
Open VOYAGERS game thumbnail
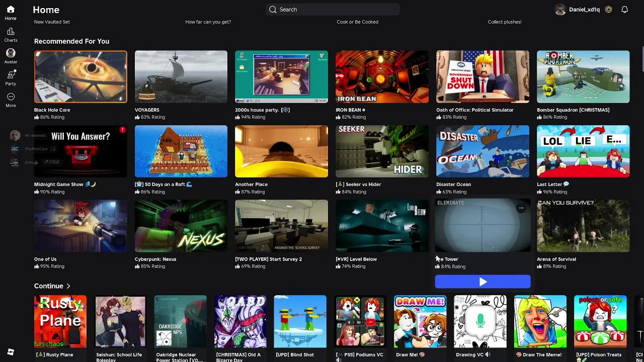point(181,76)
